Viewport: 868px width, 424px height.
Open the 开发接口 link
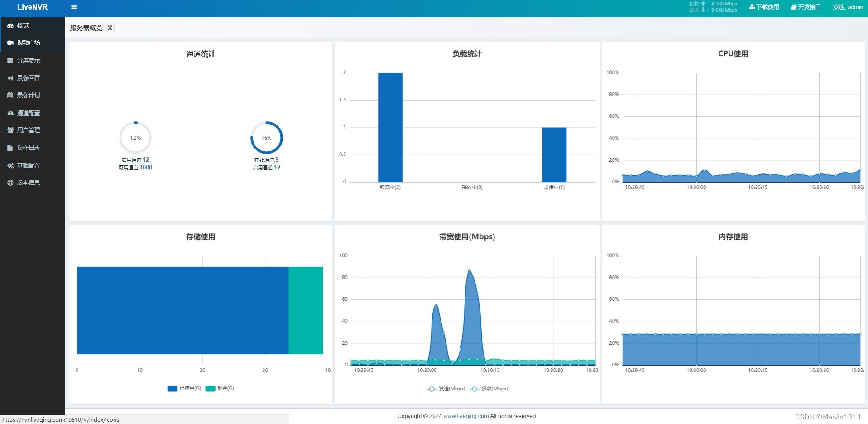click(806, 7)
